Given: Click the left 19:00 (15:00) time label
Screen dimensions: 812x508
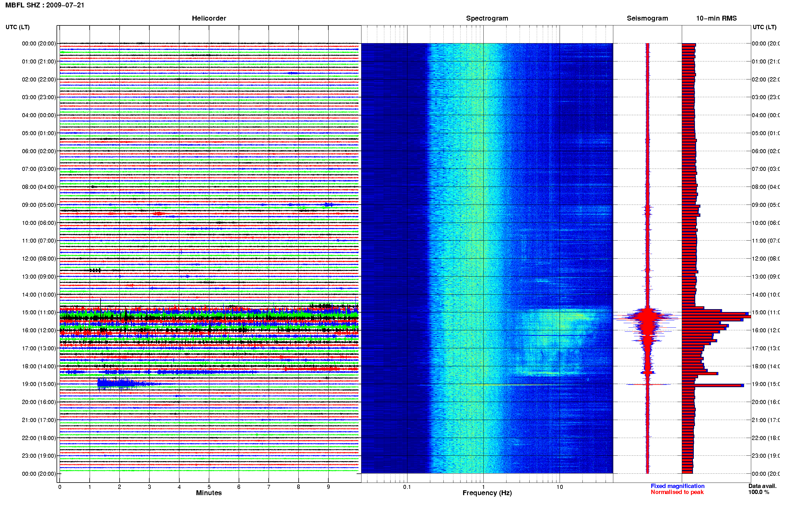Looking at the screenshot, I should pos(39,384).
